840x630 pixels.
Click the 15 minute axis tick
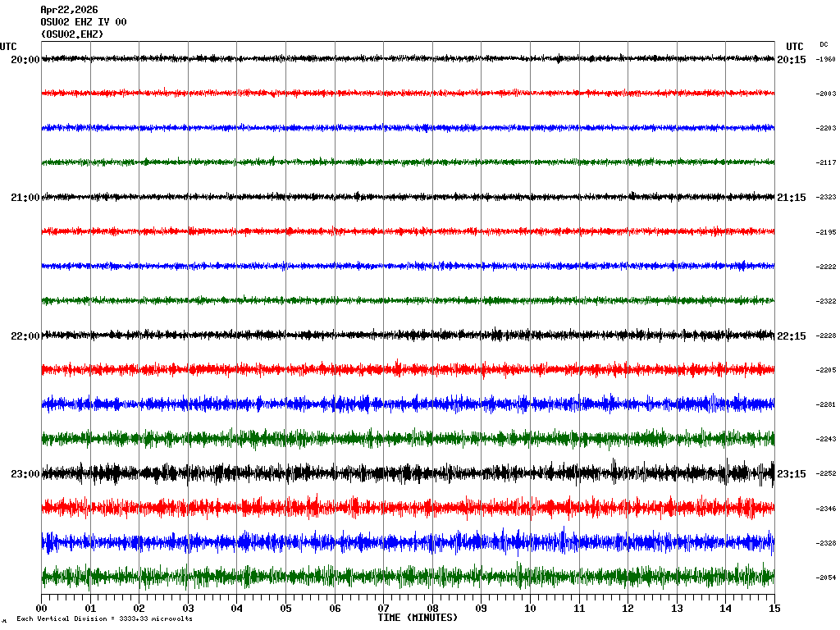pos(774,609)
